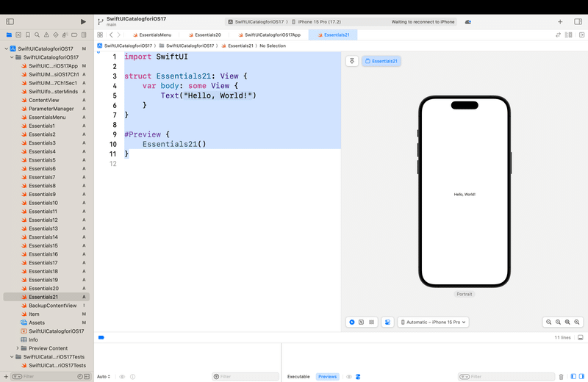Switch to selectable preview mode
588x382 pixels.
(x=361, y=322)
